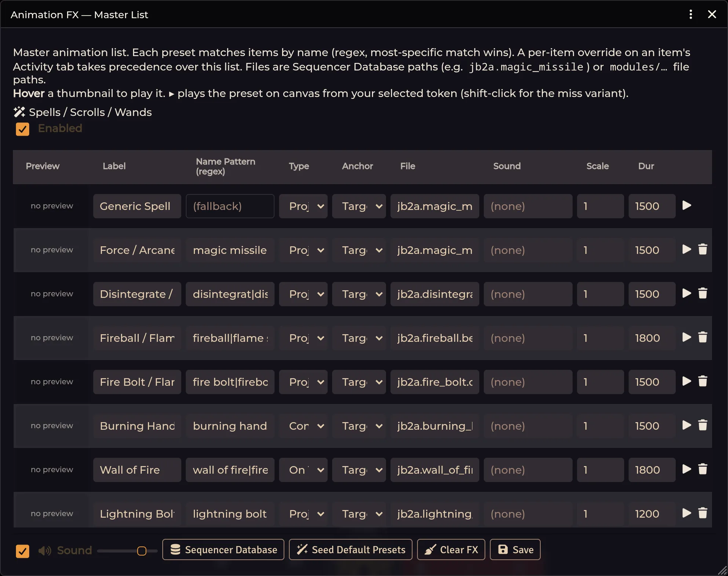The image size is (728, 576).
Task: Play the Fire Bolt preset
Action: [687, 382]
